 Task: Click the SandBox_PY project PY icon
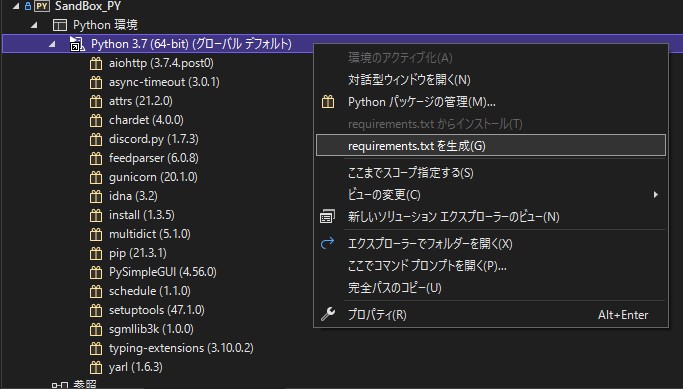tap(42, 6)
